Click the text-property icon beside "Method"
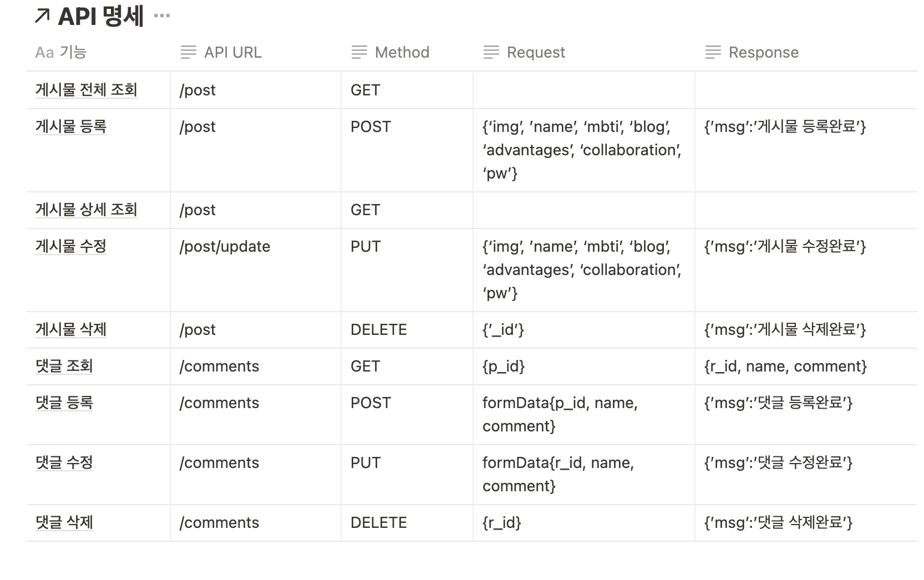 click(x=358, y=52)
